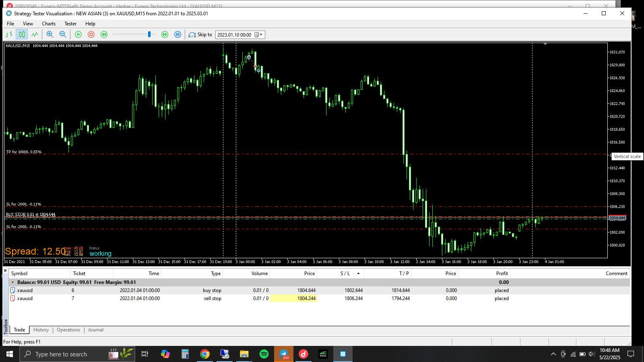Click the speed up fast-forward button

click(x=165, y=35)
